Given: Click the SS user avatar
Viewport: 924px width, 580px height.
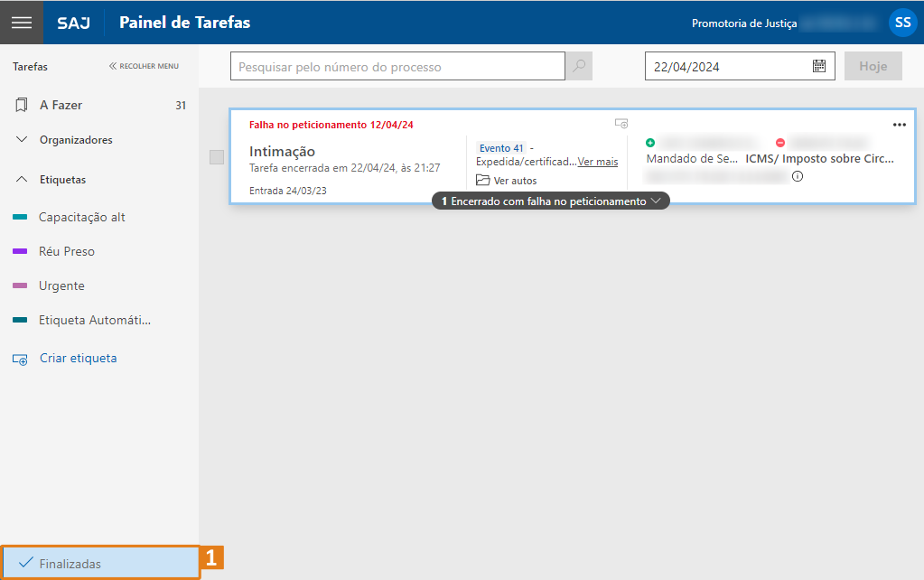Looking at the screenshot, I should [x=902, y=23].
